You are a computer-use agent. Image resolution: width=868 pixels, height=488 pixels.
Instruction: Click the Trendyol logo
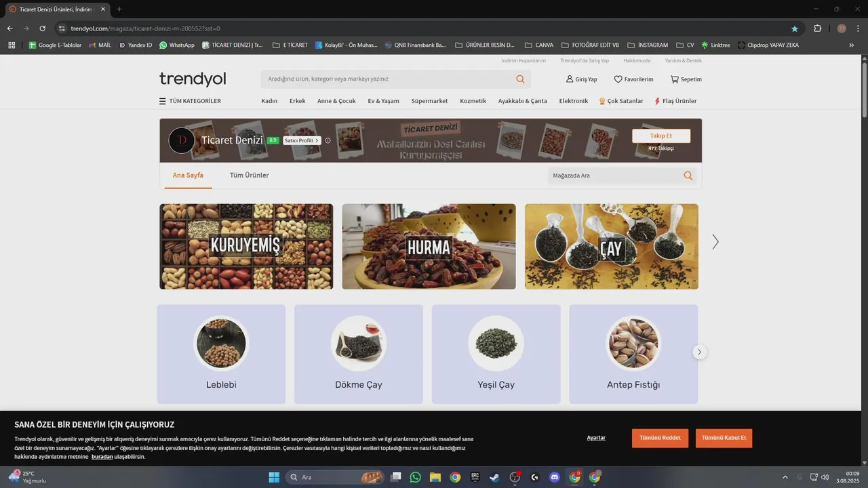tap(193, 79)
